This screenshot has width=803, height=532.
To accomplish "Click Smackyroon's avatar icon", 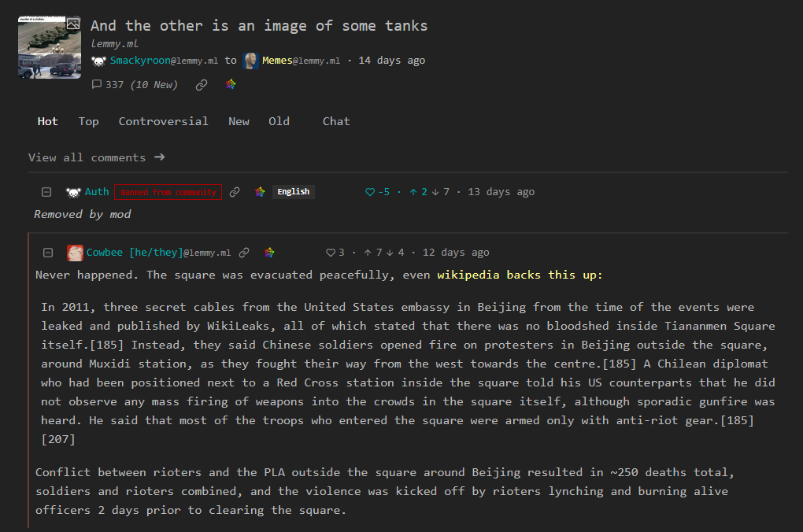I will (x=98, y=61).
